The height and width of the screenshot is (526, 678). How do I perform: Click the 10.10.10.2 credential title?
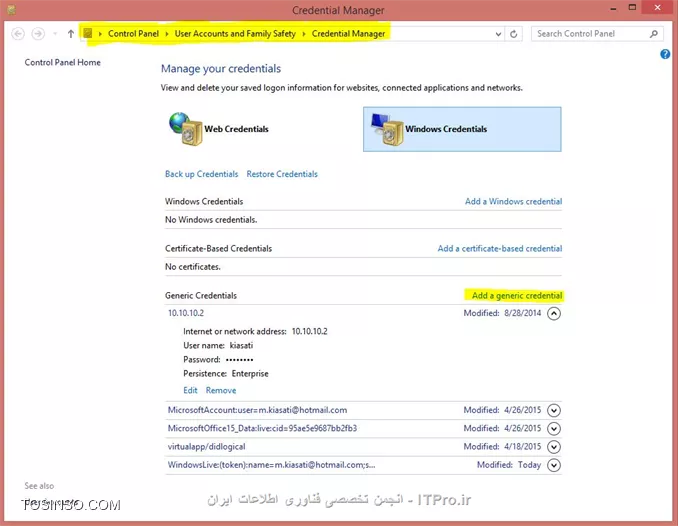pyautogui.click(x=186, y=313)
